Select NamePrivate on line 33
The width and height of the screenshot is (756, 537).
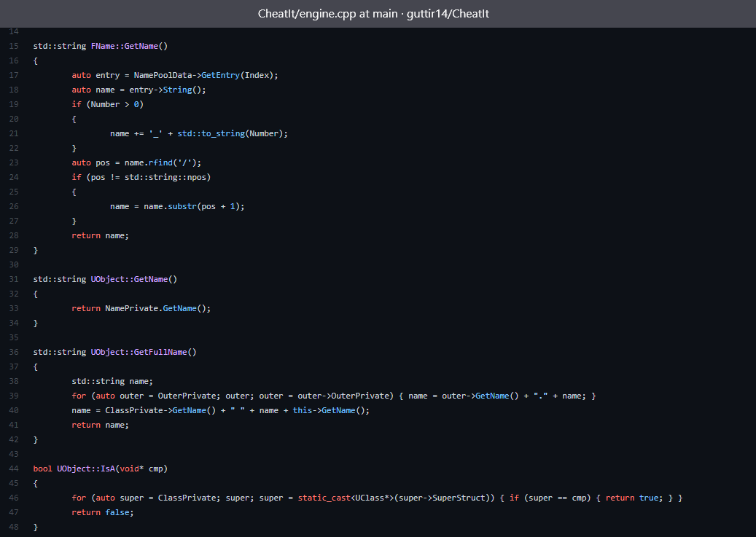(x=131, y=308)
